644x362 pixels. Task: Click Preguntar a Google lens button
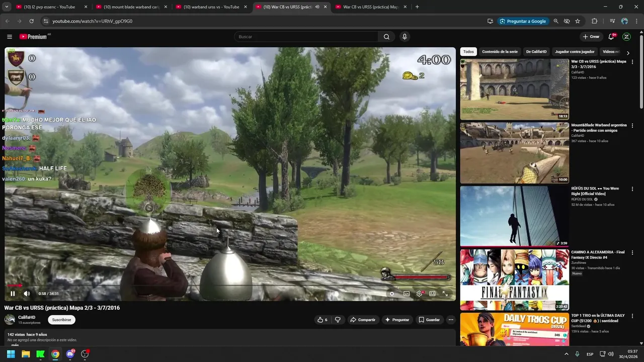[523, 21]
